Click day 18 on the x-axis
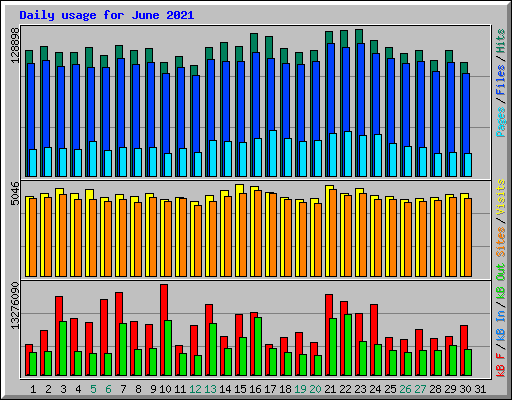The height and width of the screenshot is (400, 512). point(285,389)
